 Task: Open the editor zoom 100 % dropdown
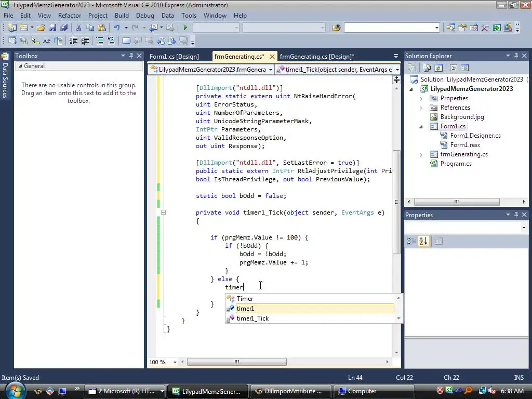pyautogui.click(x=175, y=362)
